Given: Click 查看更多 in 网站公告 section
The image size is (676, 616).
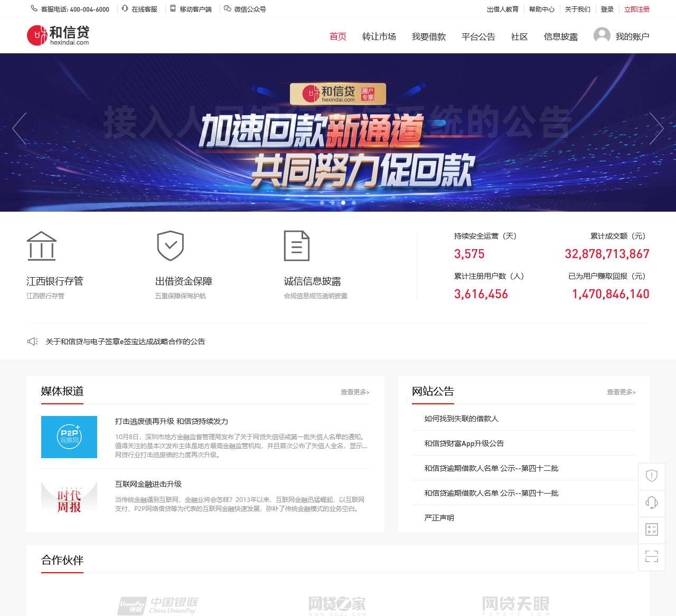Looking at the screenshot, I should (621, 392).
